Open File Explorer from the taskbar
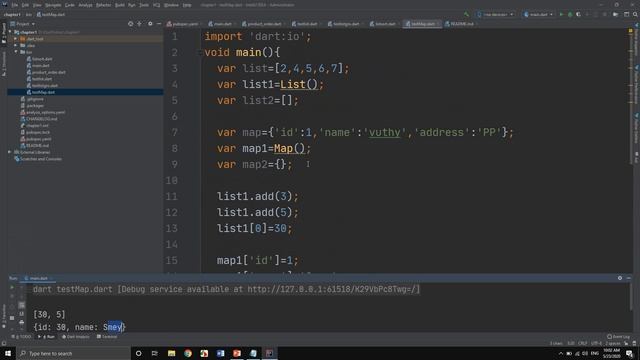640x360 pixels. 171,353
